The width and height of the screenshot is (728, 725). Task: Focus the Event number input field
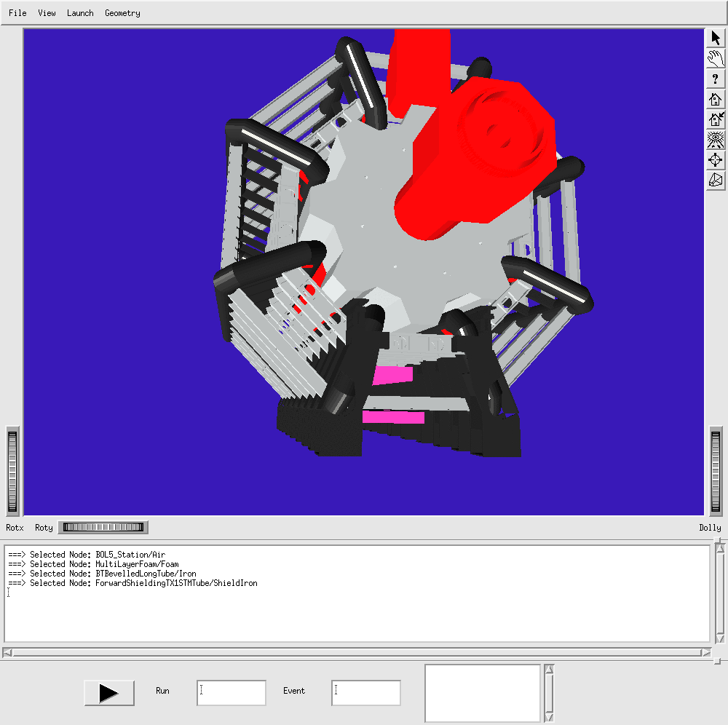[365, 693]
